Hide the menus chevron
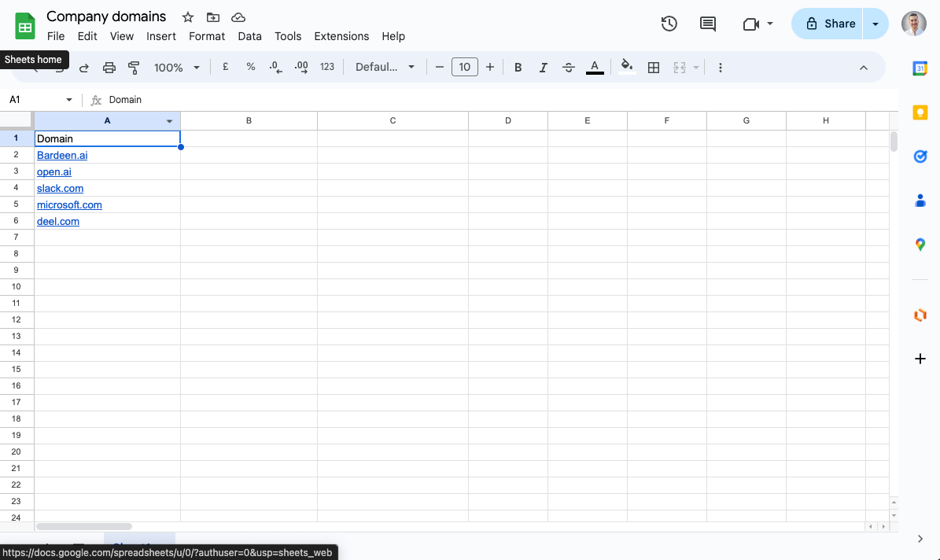Screen dimensions: 940x560 coord(863,68)
